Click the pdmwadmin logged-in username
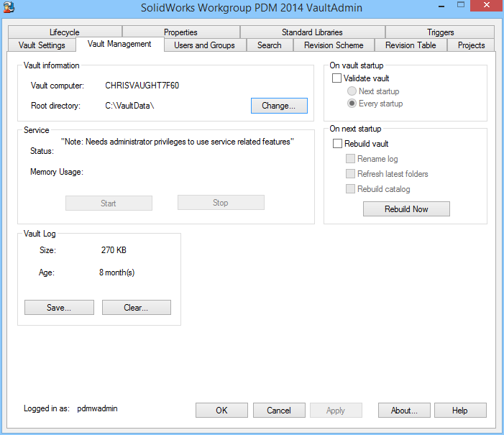 [97, 408]
